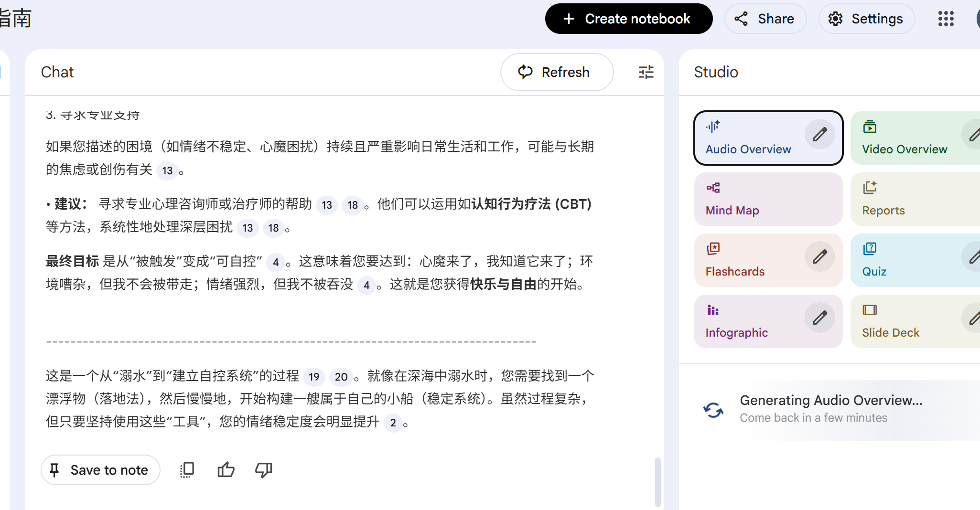The height and width of the screenshot is (510, 980).
Task: Click the Create notebook button
Action: point(628,19)
